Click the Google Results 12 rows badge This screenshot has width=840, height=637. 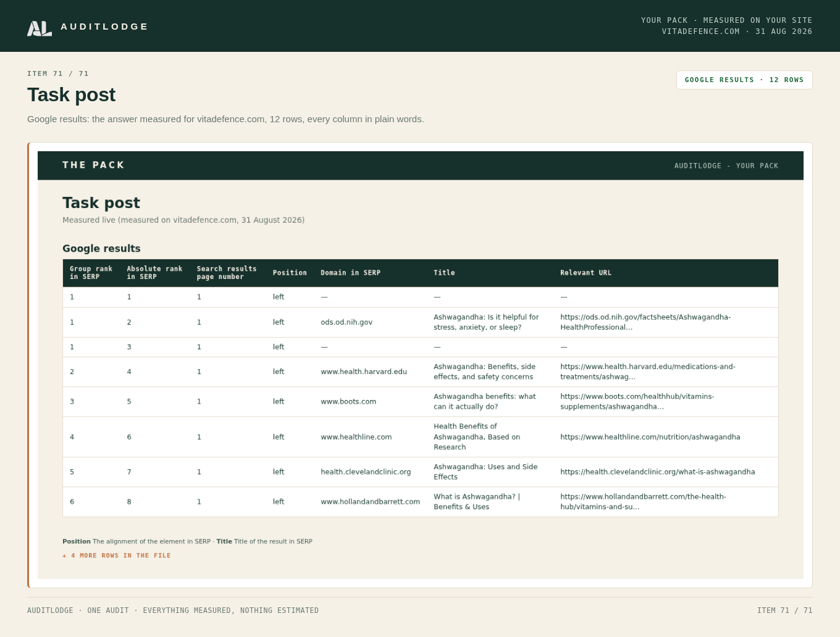click(x=744, y=80)
